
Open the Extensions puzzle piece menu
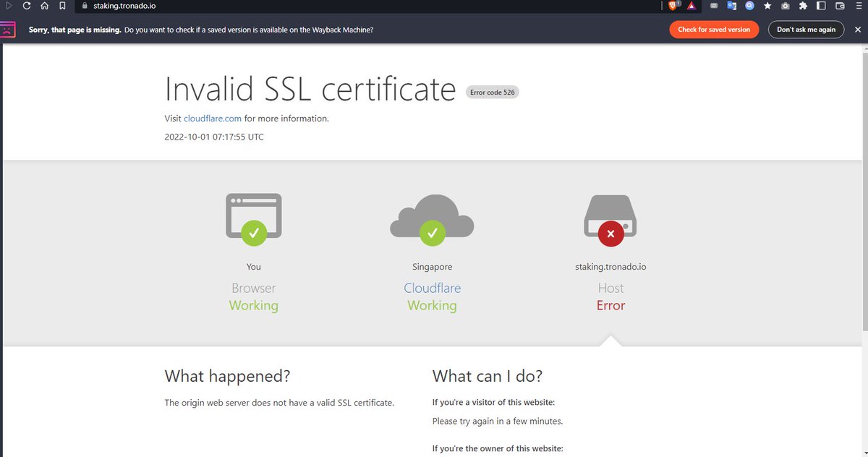[803, 6]
